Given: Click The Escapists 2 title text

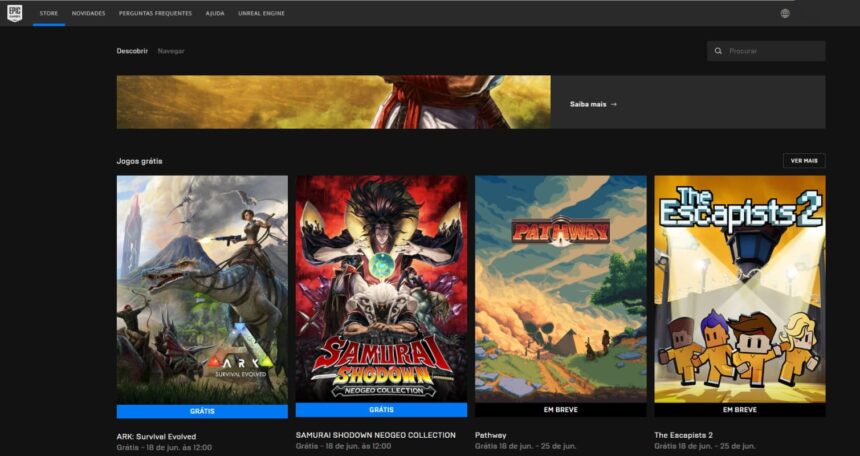Looking at the screenshot, I should point(683,435).
